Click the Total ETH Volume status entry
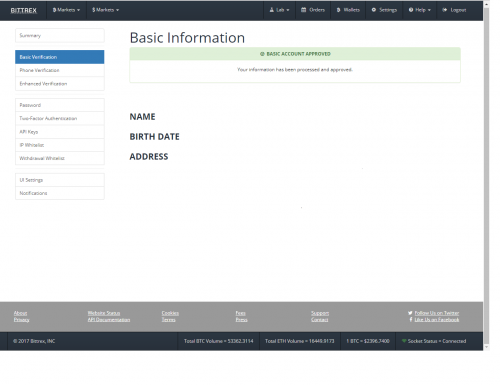This screenshot has width=500, height=385. click(300, 341)
